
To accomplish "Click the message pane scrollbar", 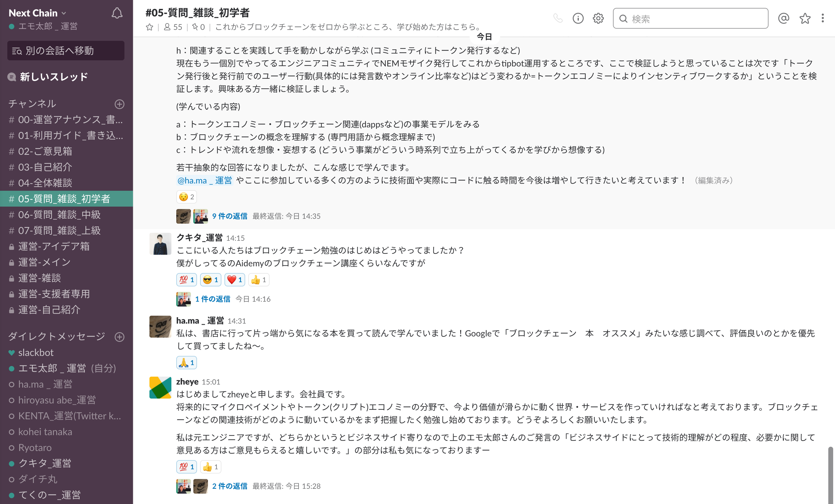I will (x=830, y=474).
